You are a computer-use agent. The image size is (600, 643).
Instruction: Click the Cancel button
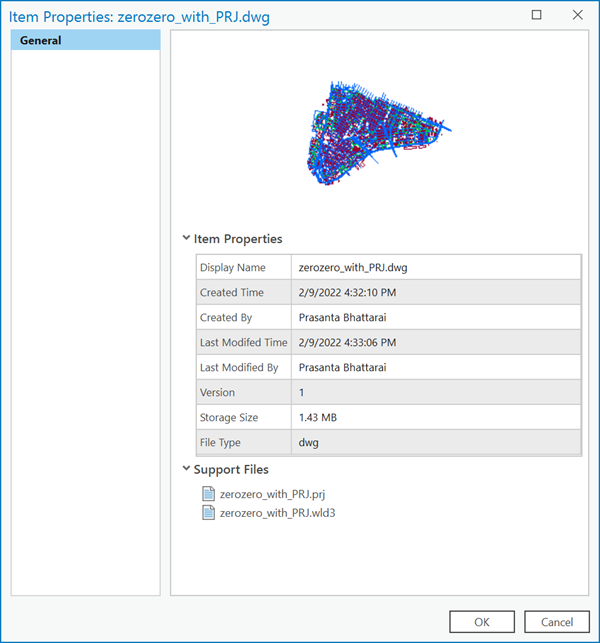557,622
